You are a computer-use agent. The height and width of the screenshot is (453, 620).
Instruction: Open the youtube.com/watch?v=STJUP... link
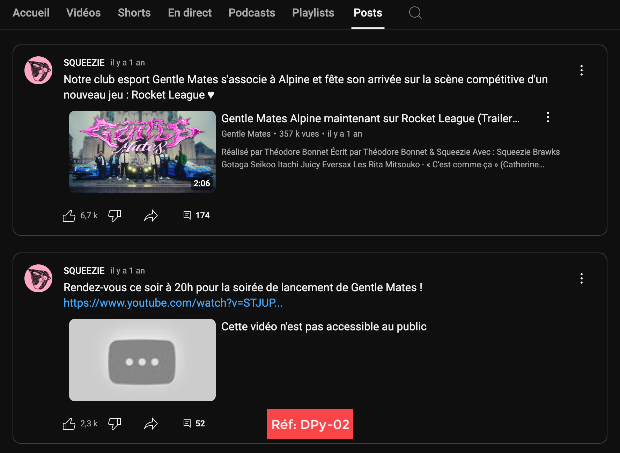(173, 303)
